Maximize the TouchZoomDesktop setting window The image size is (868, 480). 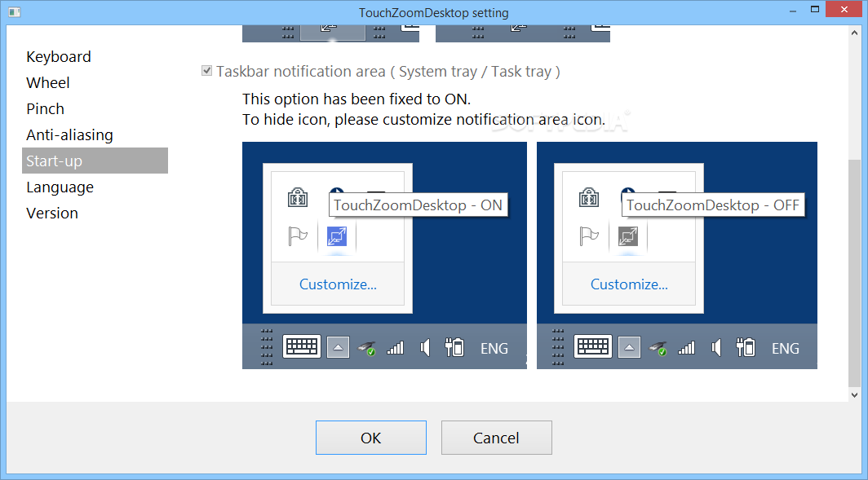[x=815, y=10]
